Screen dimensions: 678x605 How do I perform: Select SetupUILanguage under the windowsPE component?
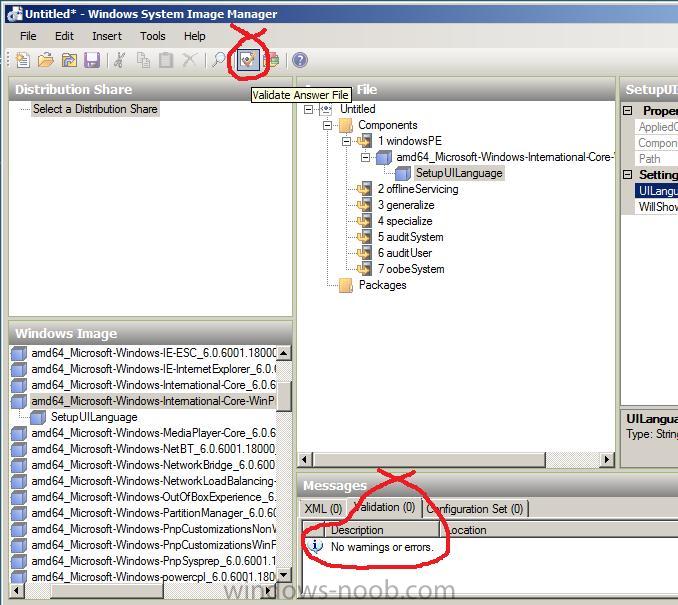pyautogui.click(x=459, y=173)
